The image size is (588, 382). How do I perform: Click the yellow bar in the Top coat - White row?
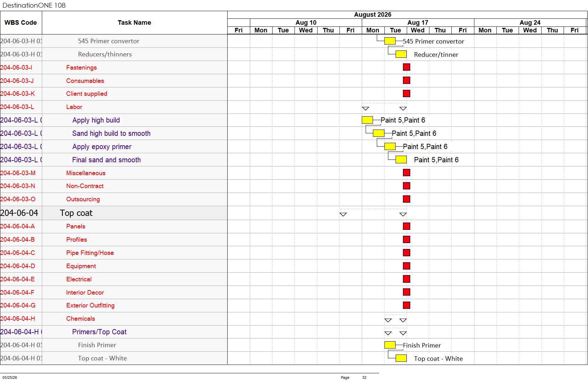401,358
